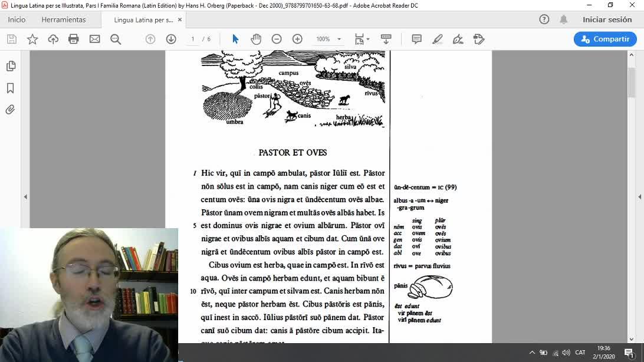Close the Lingua Latina document tab

click(x=180, y=19)
